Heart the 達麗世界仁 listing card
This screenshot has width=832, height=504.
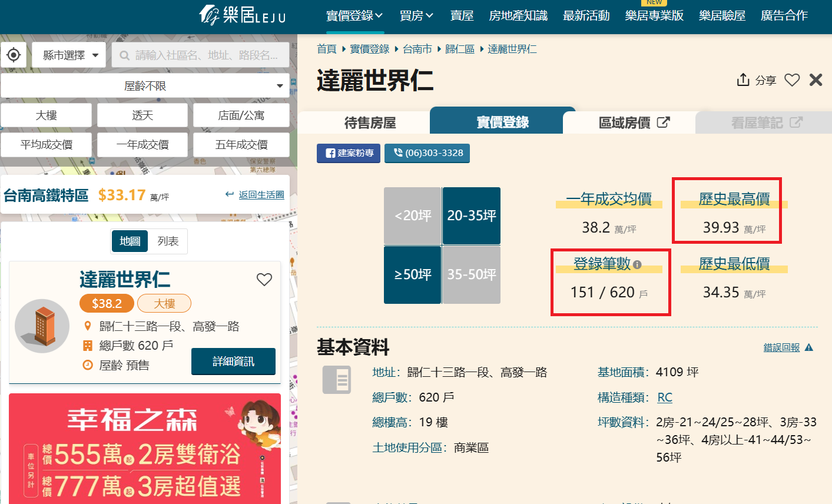[x=264, y=280]
